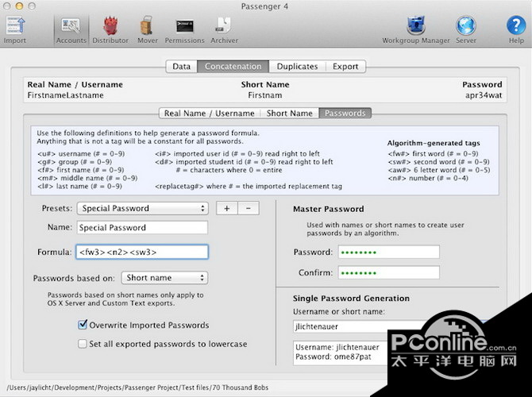Minimize the Passenger 4 window
The image size is (532, 397).
19,6
